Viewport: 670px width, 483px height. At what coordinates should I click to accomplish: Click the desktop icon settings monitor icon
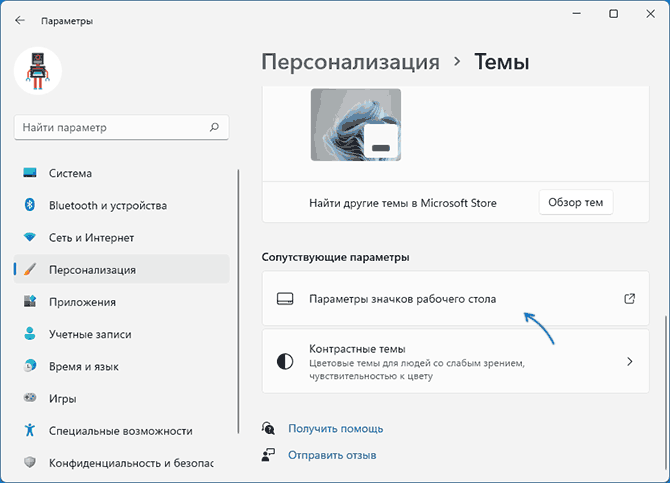[285, 299]
